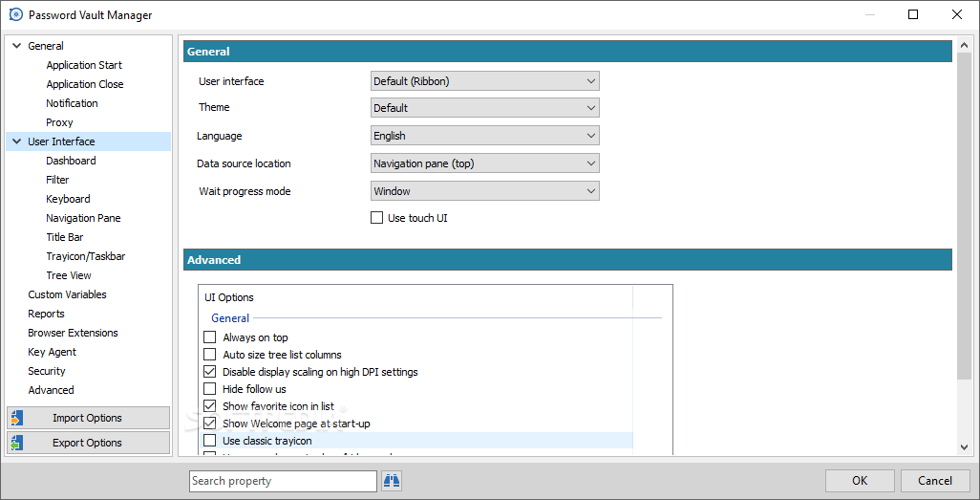Open the Keyboard settings page
Screen dimensions: 980x500
68,199
